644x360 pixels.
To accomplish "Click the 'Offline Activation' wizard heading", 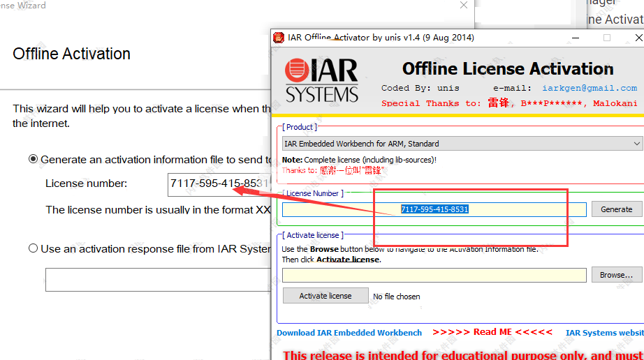I will point(71,54).
